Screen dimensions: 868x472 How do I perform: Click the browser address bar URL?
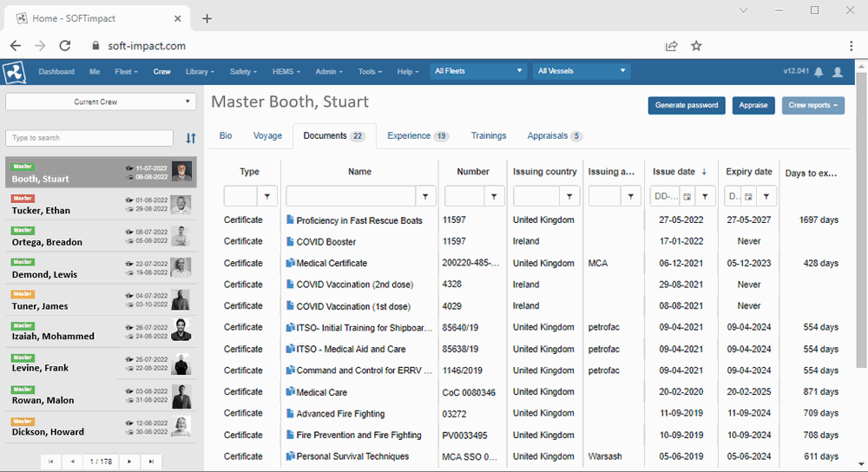(147, 46)
